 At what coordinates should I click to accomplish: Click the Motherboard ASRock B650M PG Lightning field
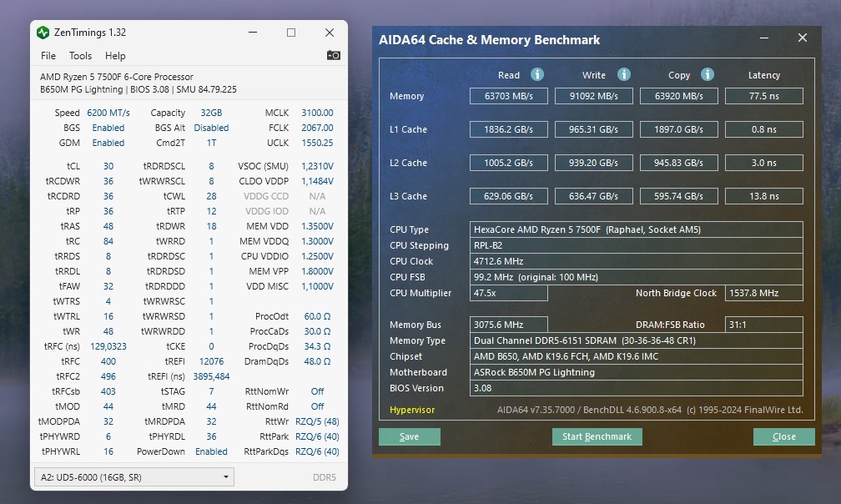[x=636, y=372]
